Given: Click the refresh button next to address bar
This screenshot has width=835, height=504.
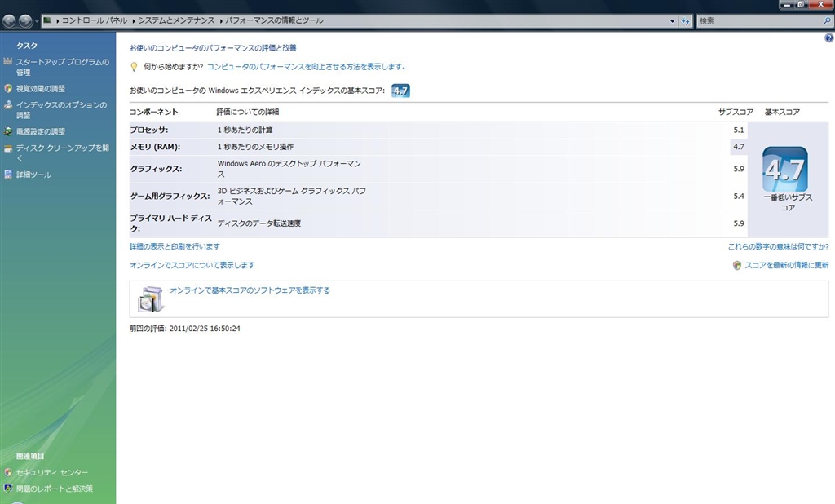Looking at the screenshot, I should click(685, 20).
